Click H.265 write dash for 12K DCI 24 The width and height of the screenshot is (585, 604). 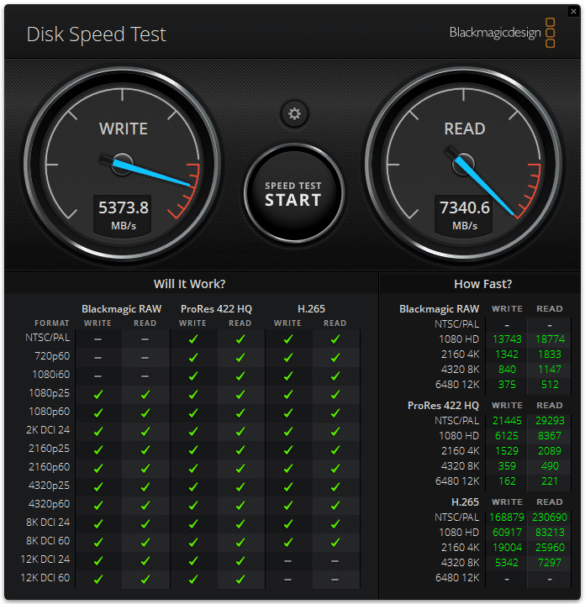[288, 561]
